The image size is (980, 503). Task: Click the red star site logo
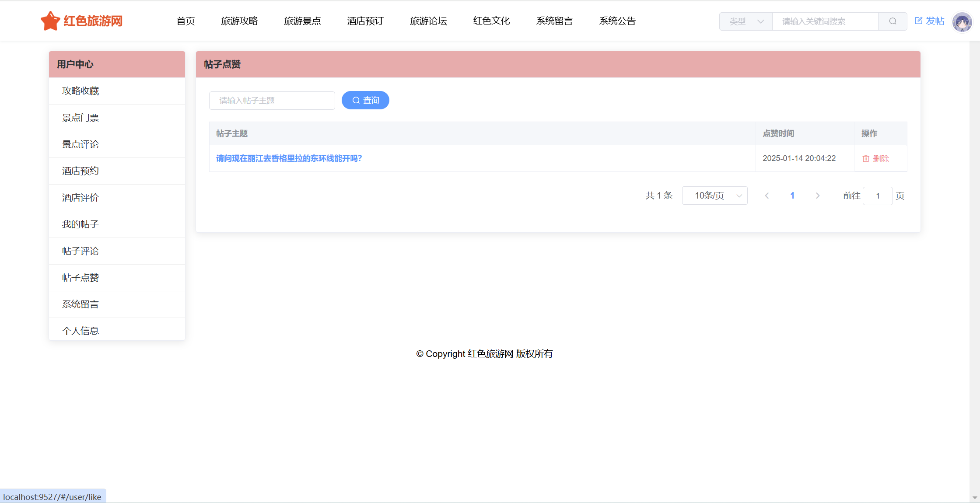click(x=50, y=21)
